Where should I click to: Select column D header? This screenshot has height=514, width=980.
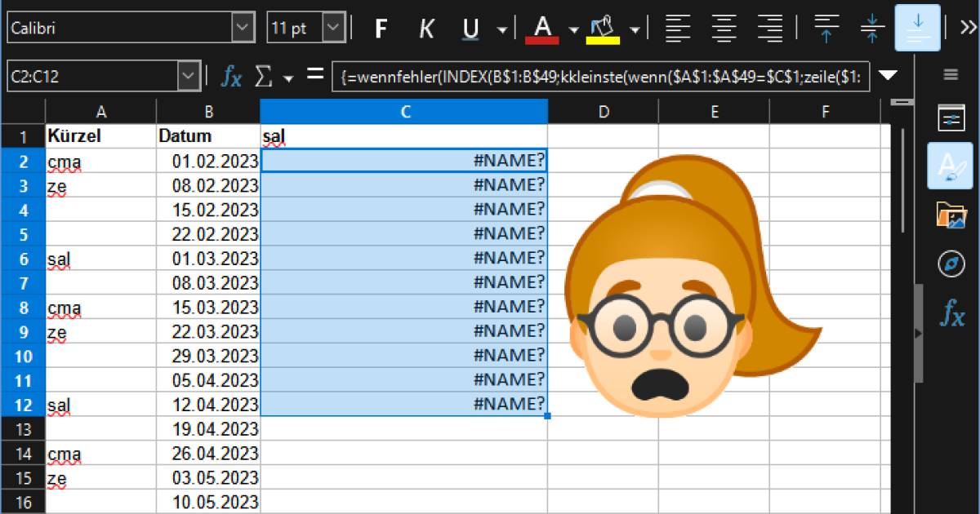tap(603, 112)
